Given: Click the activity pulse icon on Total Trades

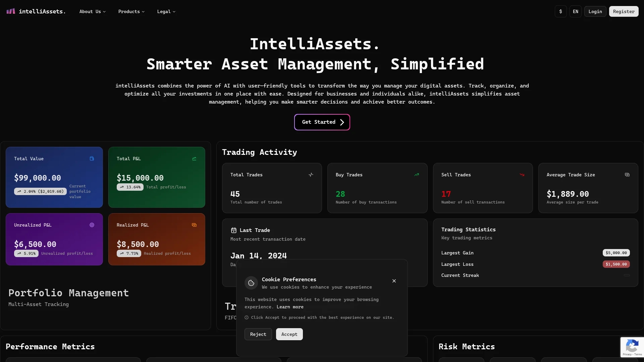Looking at the screenshot, I should tap(311, 175).
